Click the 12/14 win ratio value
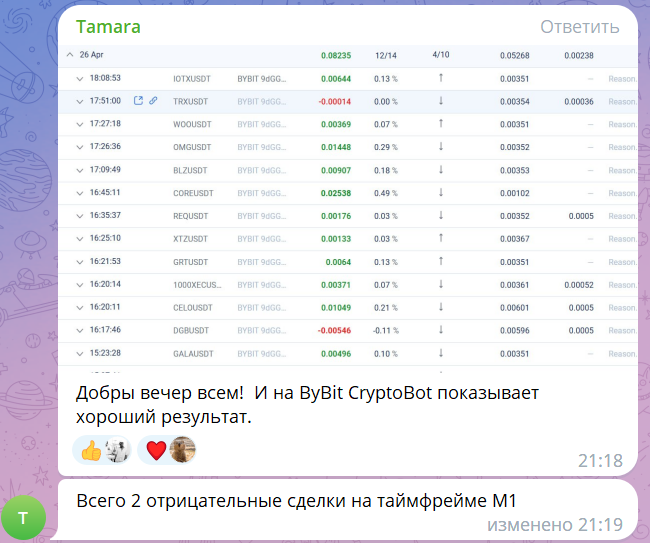 point(386,56)
